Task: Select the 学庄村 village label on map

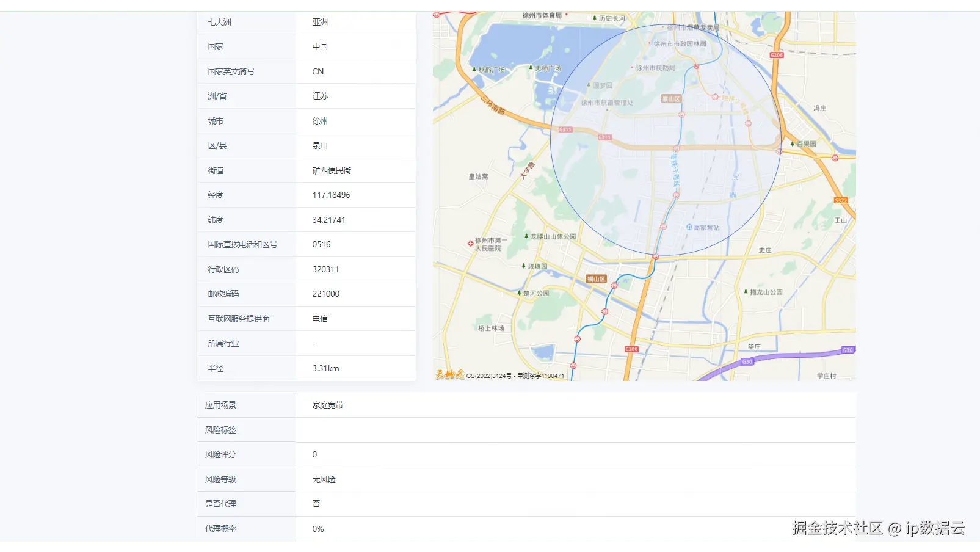Action: click(x=827, y=376)
